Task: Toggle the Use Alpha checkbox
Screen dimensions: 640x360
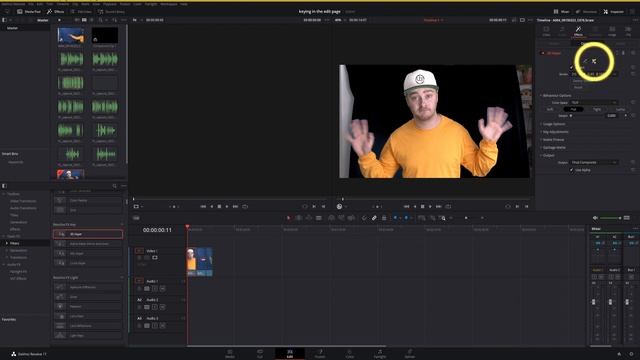Action: [x=572, y=170]
